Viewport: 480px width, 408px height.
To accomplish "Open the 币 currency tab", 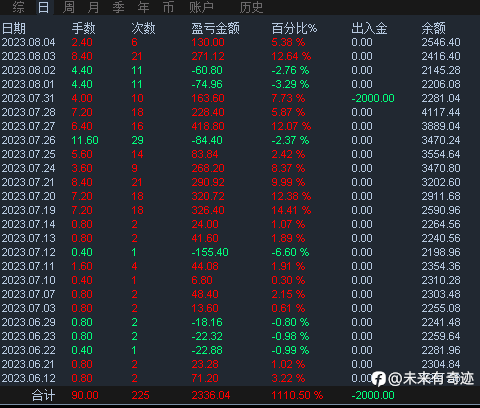I will [168, 7].
